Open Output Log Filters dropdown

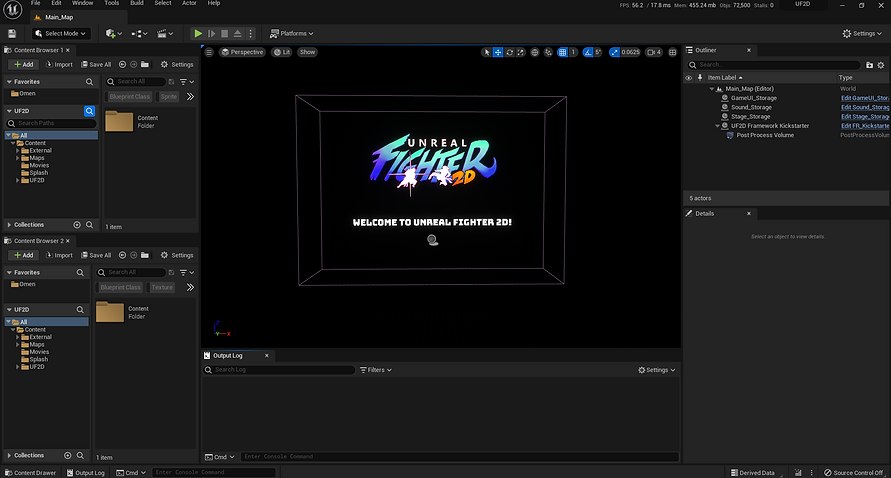tap(376, 370)
